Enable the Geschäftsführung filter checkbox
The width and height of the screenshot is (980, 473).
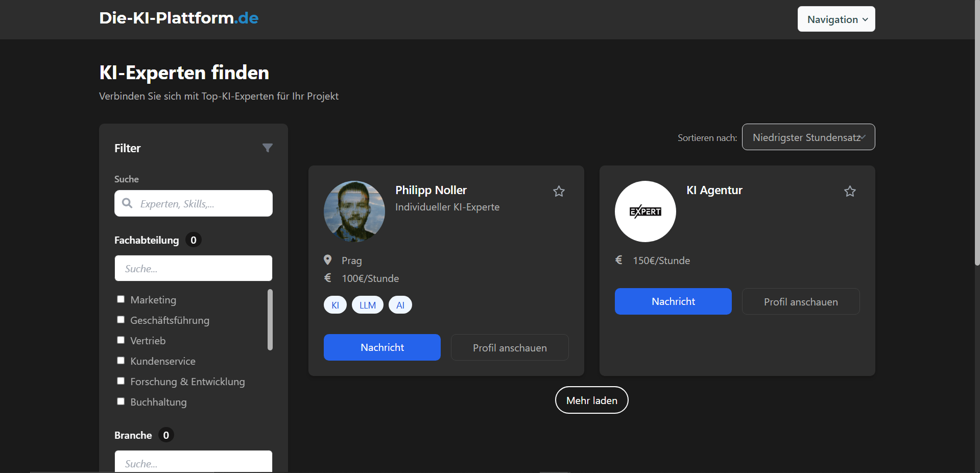click(121, 320)
